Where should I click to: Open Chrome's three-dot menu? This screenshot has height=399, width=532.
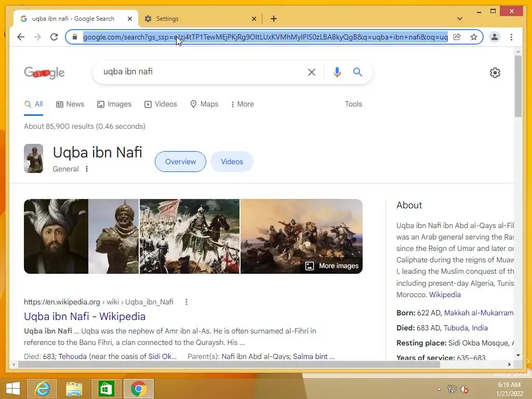[x=511, y=37]
